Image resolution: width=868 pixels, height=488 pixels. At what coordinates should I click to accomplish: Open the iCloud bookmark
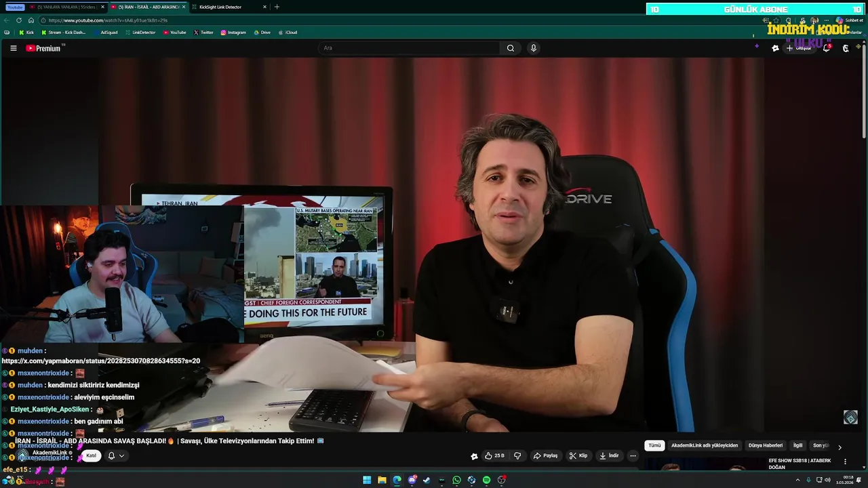[288, 33]
